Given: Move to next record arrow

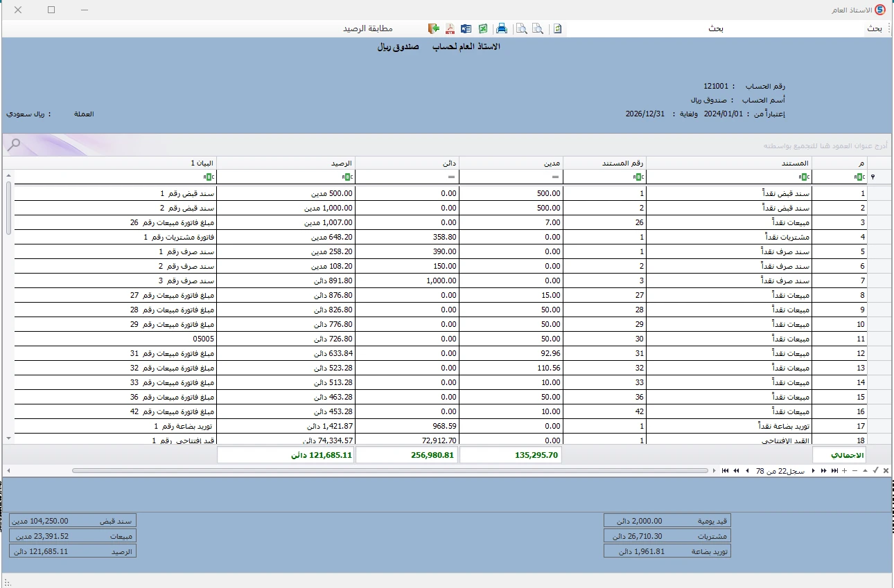Looking at the screenshot, I should coord(813,470).
